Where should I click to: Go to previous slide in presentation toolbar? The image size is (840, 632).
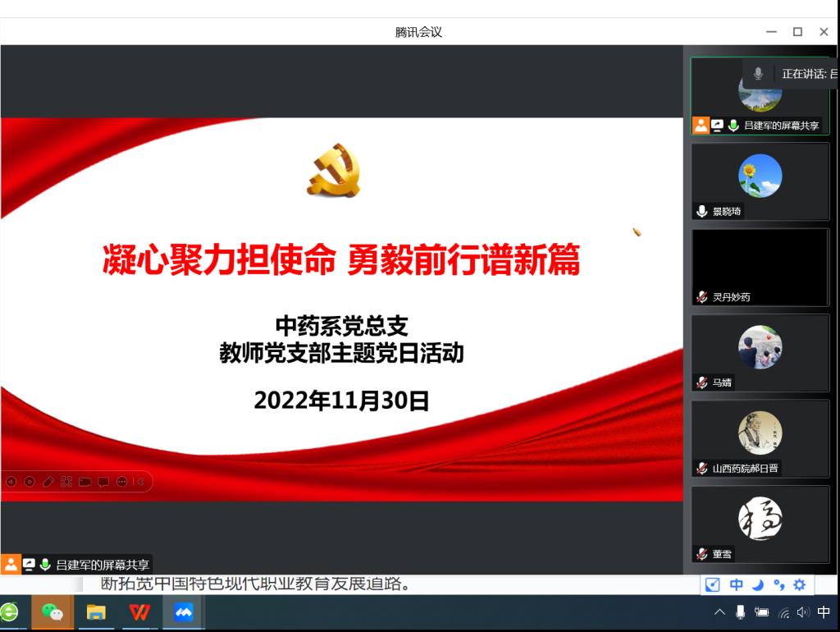11,482
